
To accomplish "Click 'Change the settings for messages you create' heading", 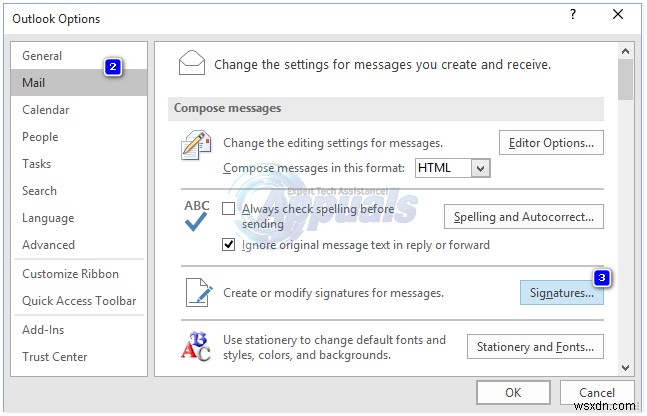I will pos(382,65).
